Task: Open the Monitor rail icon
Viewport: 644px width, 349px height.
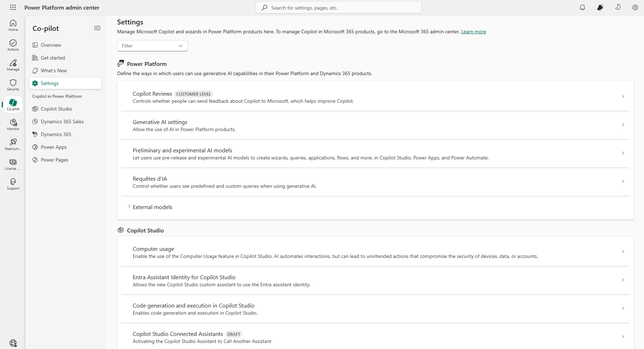Action: [x=13, y=124]
